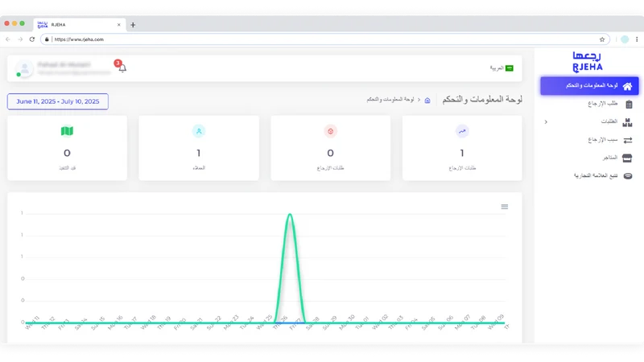The height and width of the screenshot is (362, 644).
Task: Click breadcrumb link لوحة المعلومات والتحكم
Action: [390, 100]
